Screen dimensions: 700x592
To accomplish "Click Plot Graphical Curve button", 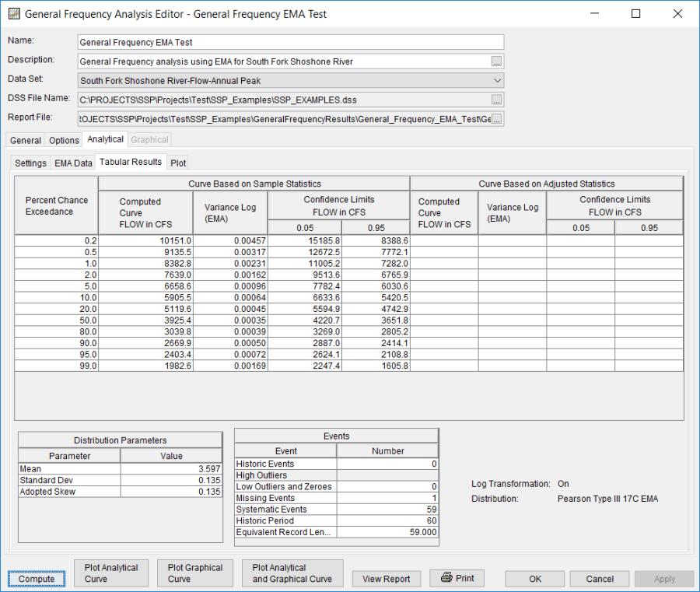I will [195, 573].
